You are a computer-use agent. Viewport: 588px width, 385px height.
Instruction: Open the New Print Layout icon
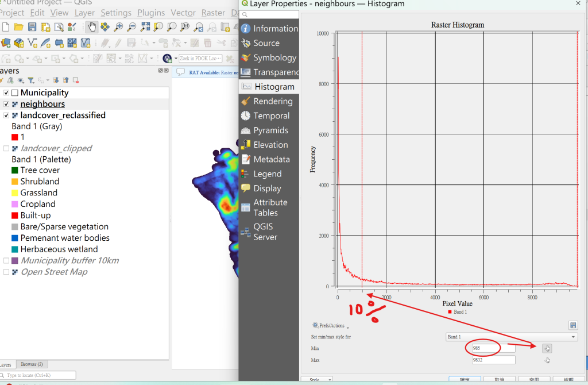[x=45, y=27]
